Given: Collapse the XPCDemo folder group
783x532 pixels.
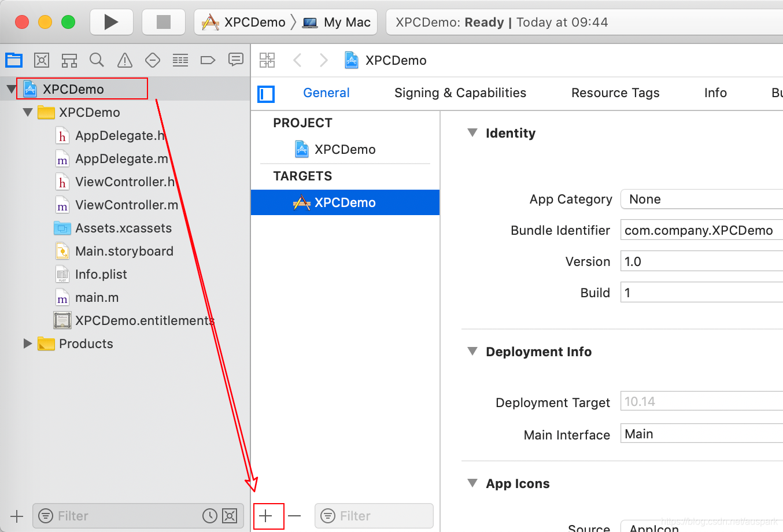Looking at the screenshot, I should [28, 112].
